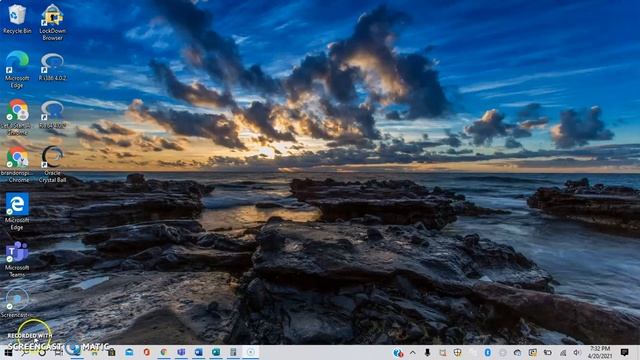Select the R i386 4.0.2 desktop shortcut
The width and height of the screenshot is (640, 360).
coord(52,67)
